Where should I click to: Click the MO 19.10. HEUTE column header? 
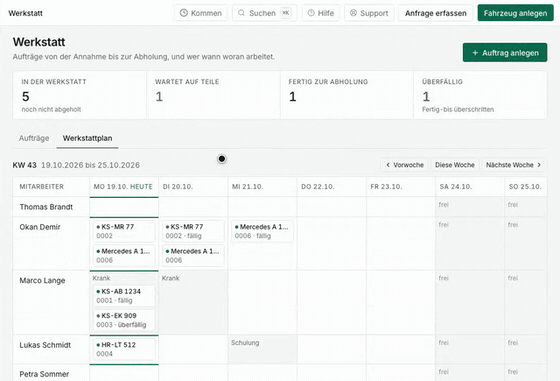pyautogui.click(x=123, y=187)
